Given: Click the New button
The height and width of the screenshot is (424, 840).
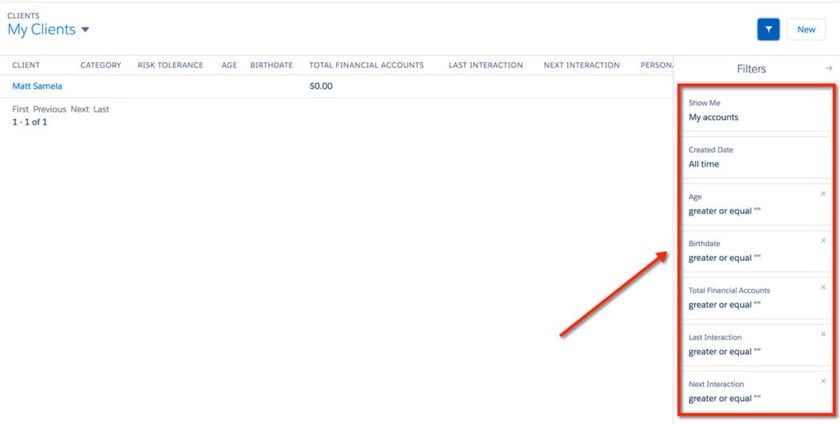Looking at the screenshot, I should point(806,29).
